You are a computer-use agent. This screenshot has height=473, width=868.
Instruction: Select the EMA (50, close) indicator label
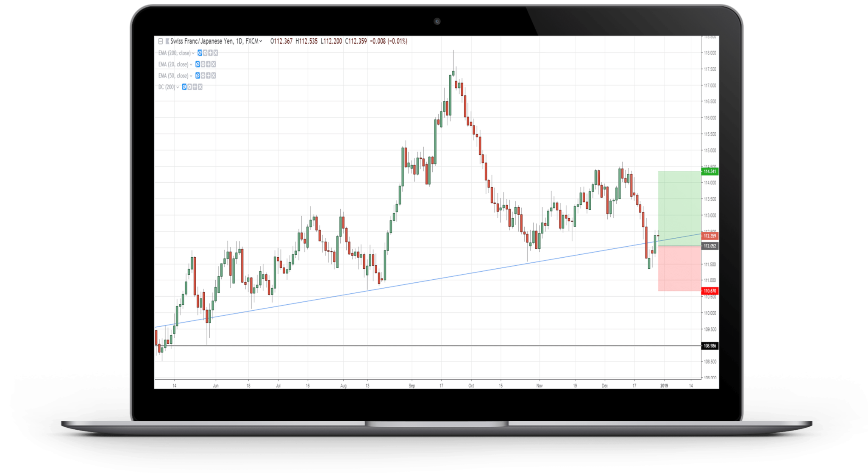(173, 75)
